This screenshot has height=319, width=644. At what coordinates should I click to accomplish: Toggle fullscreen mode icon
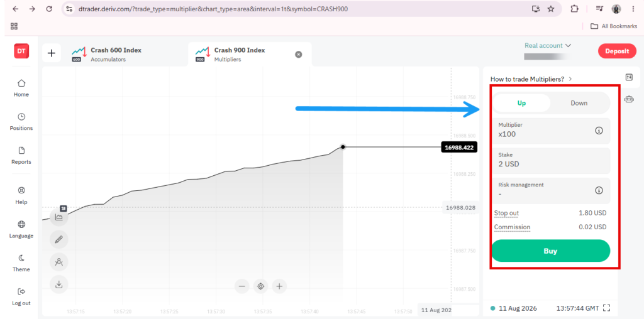tap(606, 308)
